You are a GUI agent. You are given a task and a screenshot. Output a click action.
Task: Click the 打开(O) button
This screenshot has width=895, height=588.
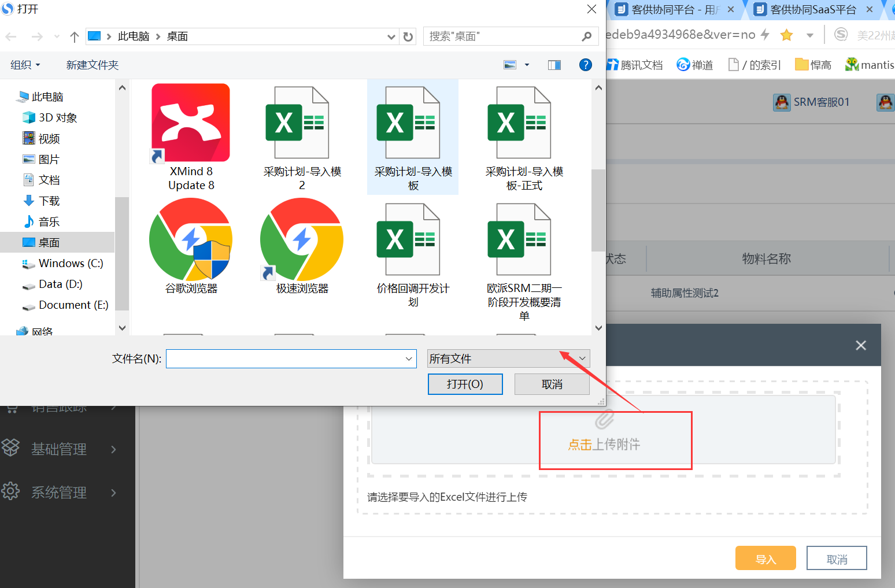coord(465,384)
